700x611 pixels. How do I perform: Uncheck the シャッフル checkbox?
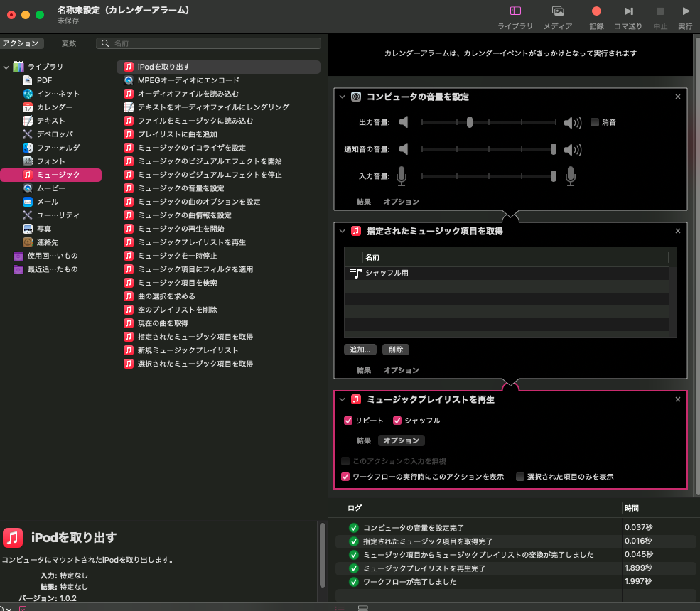pos(397,420)
